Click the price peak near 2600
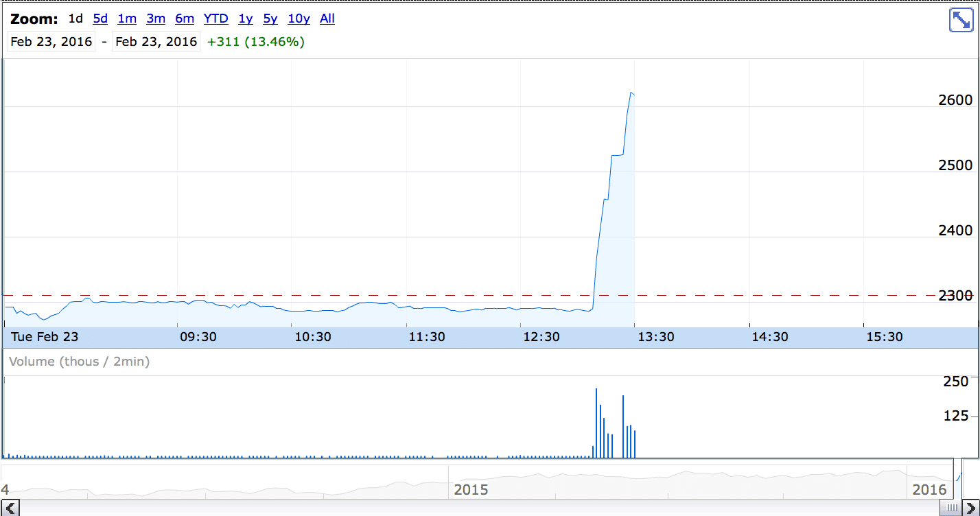This screenshot has height=516, width=980. [631, 93]
